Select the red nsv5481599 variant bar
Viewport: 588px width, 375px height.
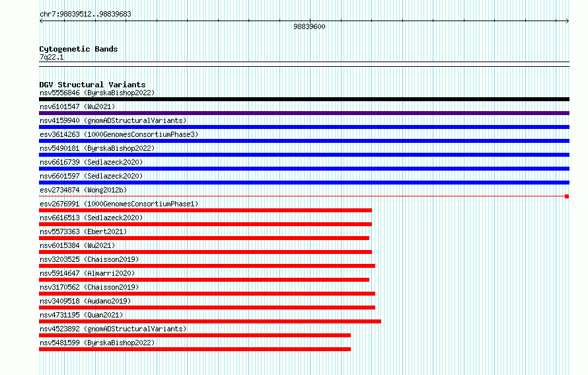pos(195,349)
